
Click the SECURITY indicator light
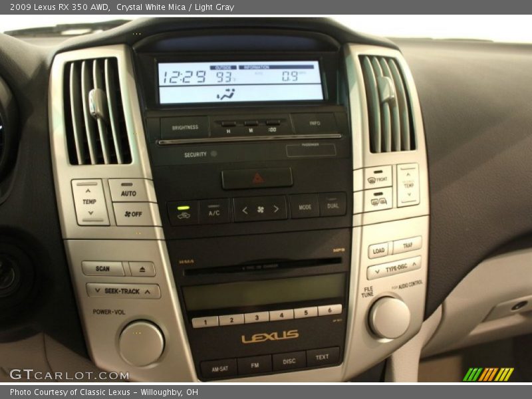tap(213, 154)
